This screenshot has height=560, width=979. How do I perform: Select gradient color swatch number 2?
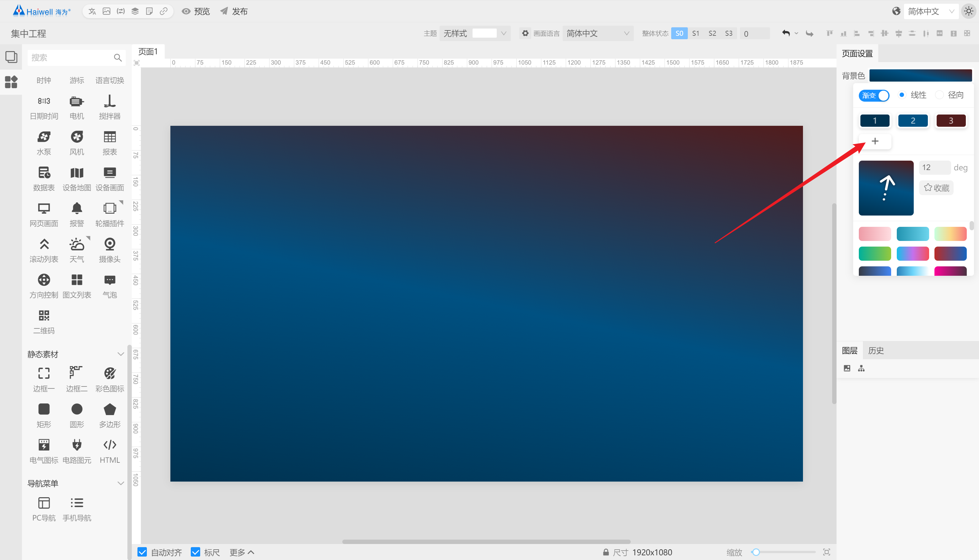click(913, 120)
